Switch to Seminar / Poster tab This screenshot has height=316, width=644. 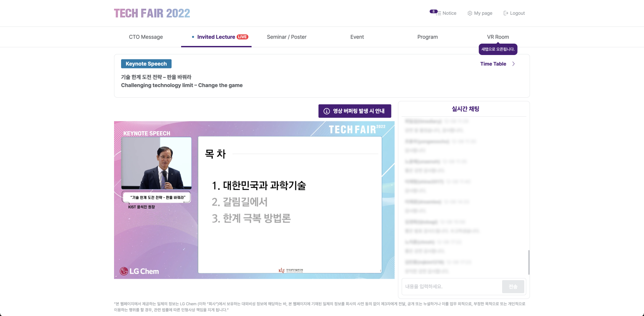(287, 37)
